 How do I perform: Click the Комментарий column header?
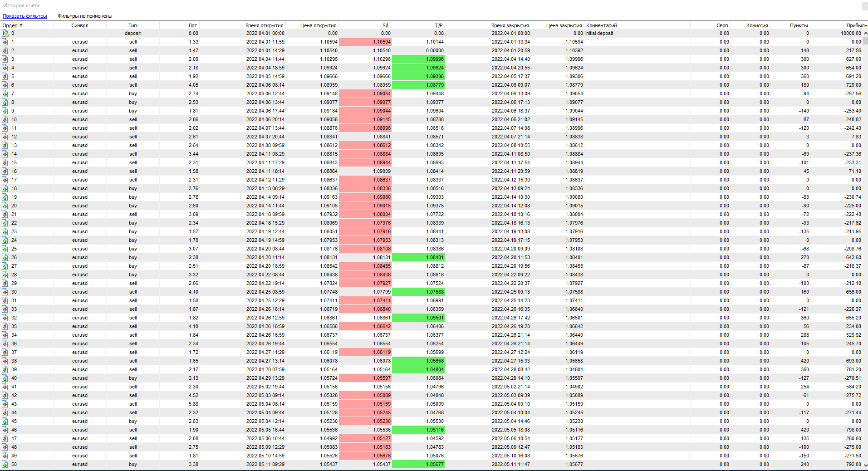[601, 25]
